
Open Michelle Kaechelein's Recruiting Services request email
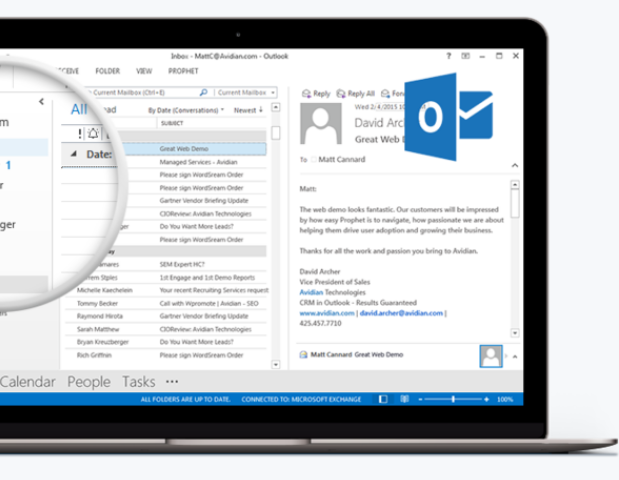point(166,290)
